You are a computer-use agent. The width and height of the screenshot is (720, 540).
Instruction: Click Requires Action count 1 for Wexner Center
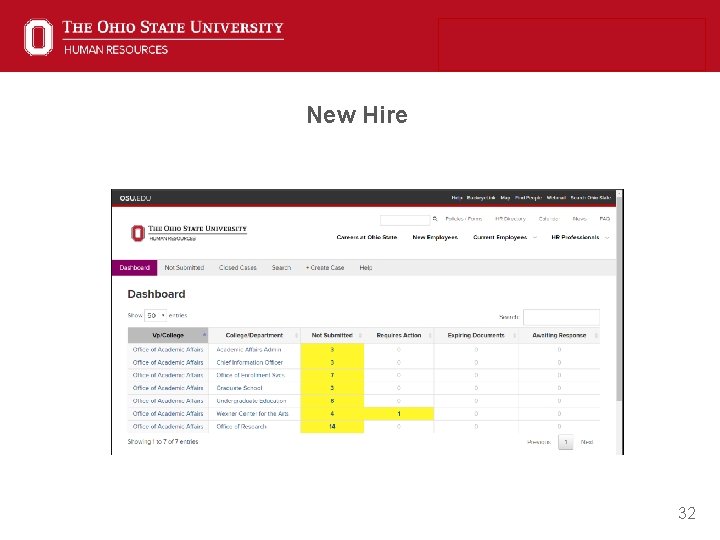point(399,414)
